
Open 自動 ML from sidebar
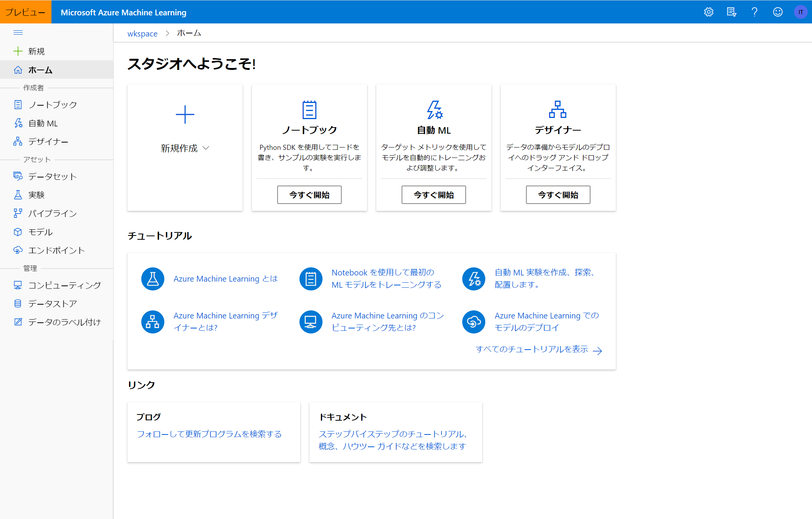tap(56, 123)
